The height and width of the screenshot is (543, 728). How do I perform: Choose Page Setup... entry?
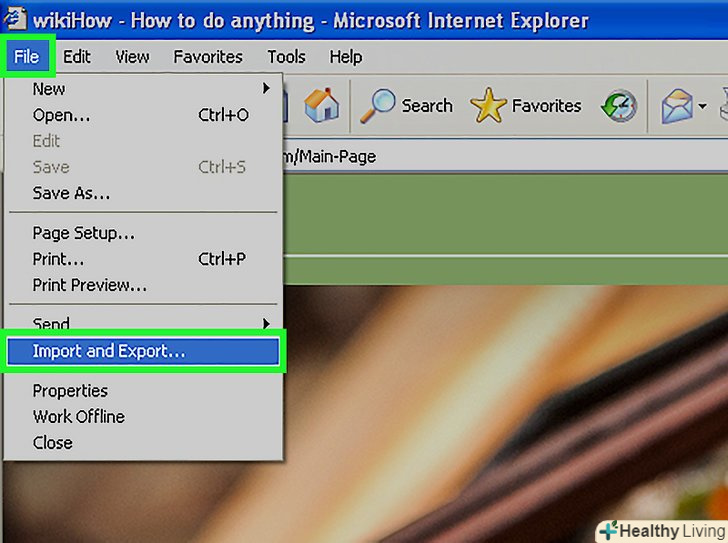click(x=144, y=233)
